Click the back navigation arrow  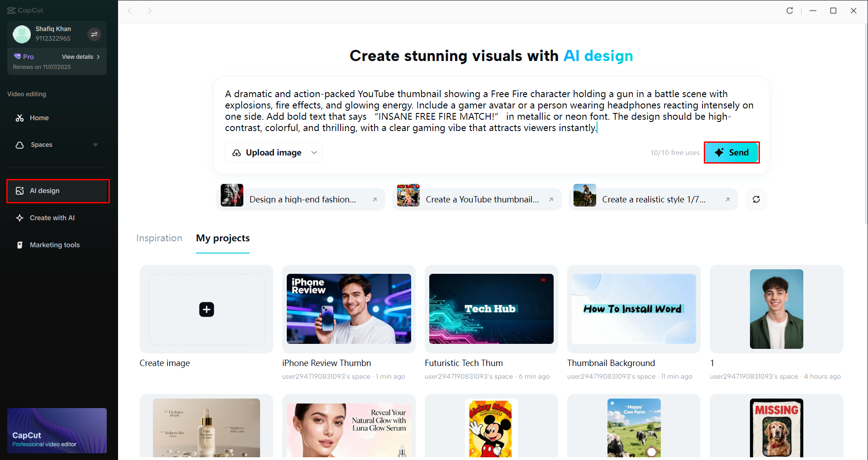(x=130, y=10)
